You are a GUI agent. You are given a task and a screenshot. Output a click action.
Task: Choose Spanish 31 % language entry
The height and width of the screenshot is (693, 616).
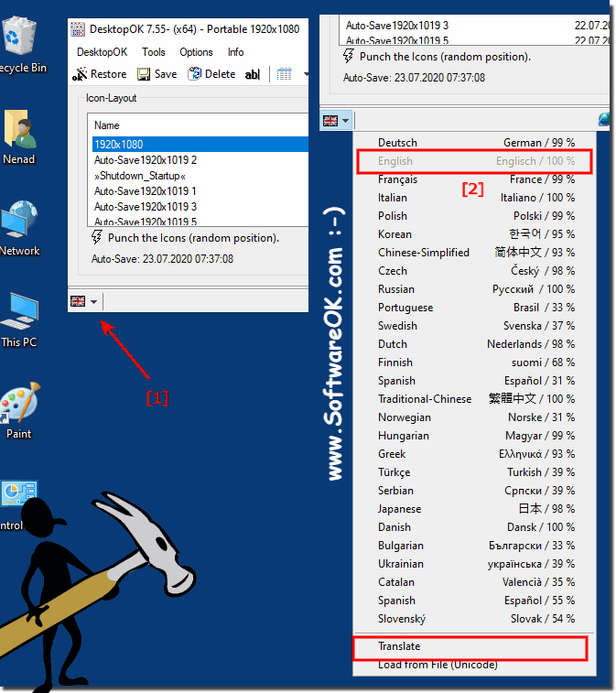click(475, 381)
